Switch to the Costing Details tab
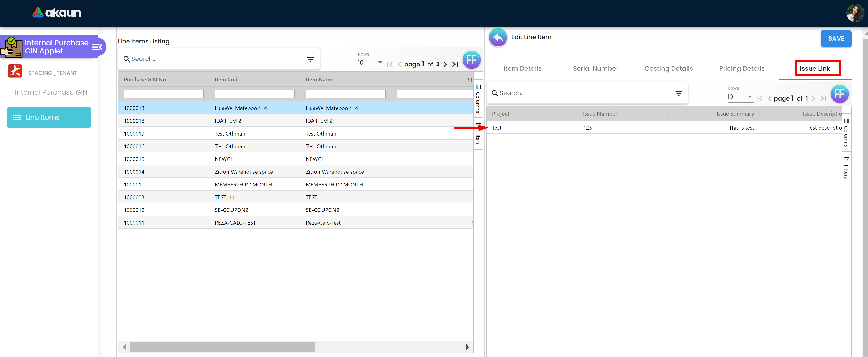The image size is (868, 357). click(668, 69)
